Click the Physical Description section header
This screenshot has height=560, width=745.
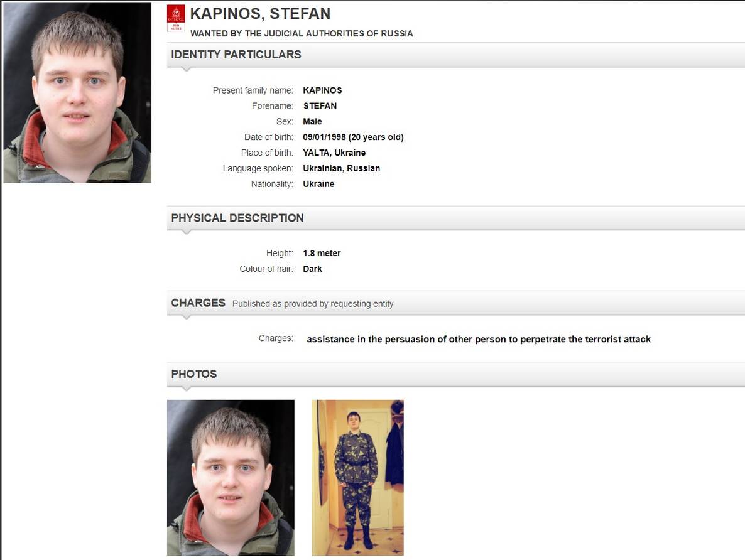click(237, 218)
